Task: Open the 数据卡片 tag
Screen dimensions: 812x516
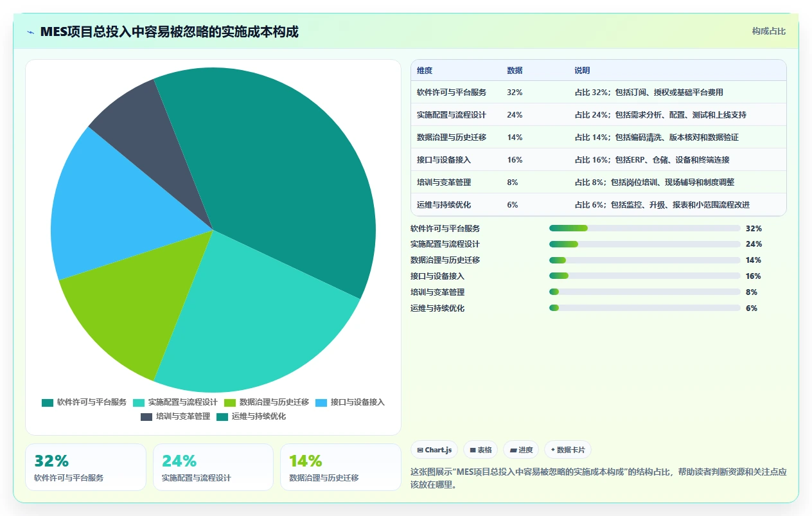Action: click(569, 450)
